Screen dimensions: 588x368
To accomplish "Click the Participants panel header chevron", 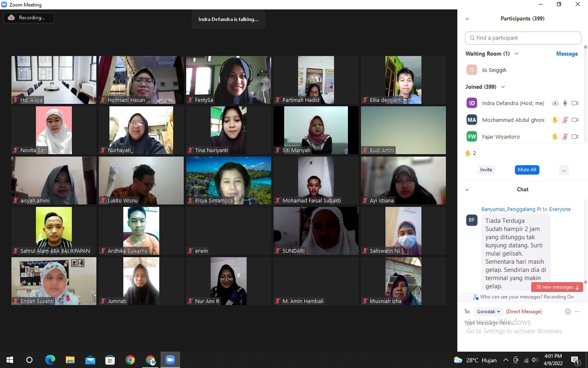I will 467,19.
